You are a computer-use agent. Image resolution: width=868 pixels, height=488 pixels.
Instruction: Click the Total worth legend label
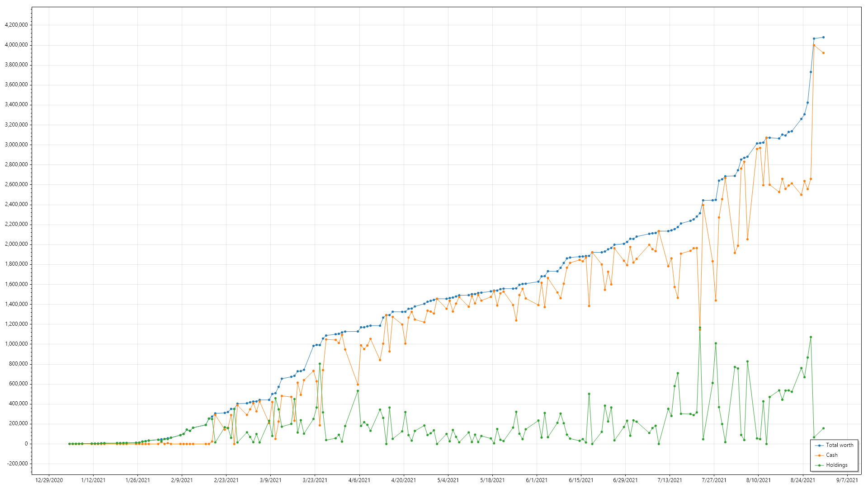[840, 445]
